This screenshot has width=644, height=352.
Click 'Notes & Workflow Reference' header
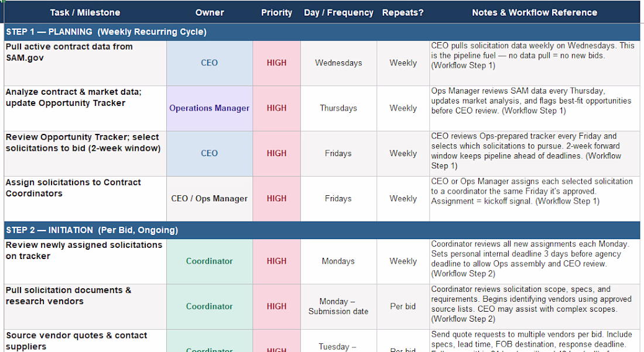point(535,12)
